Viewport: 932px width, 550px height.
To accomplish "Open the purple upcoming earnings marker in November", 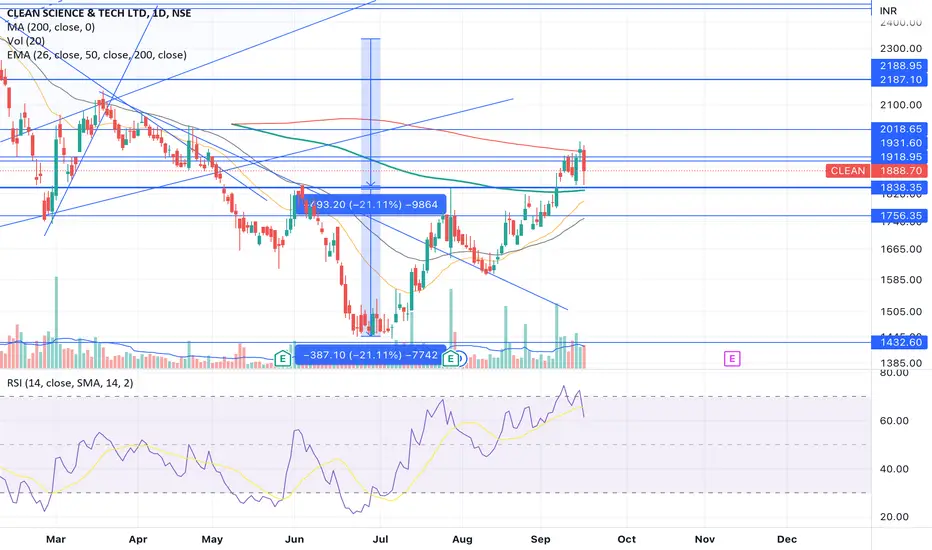I will (732, 359).
